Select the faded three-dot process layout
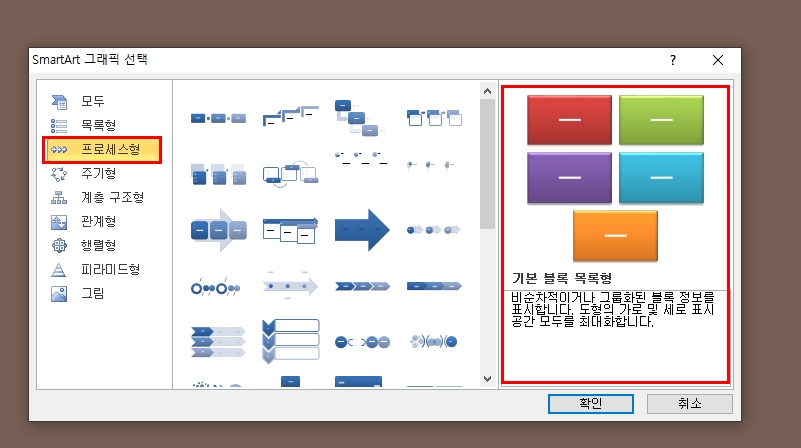Screen dimensions: 801x448 (431, 165)
